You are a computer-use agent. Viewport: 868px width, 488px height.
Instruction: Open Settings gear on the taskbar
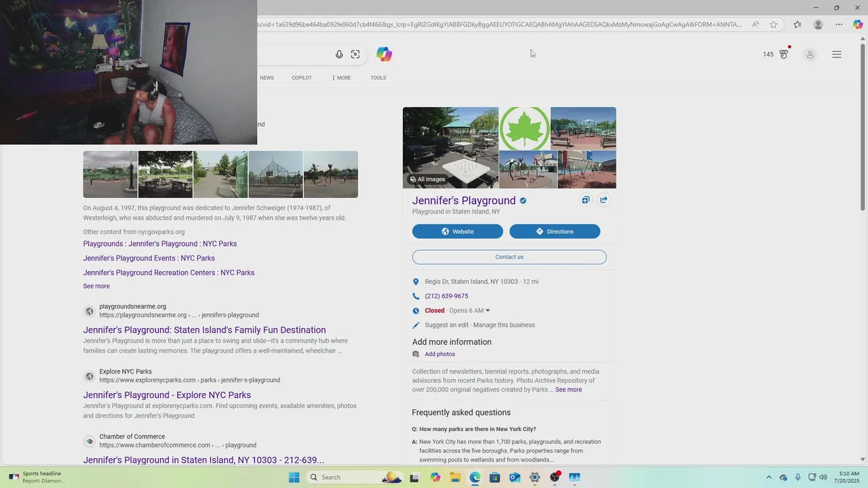tap(534, 477)
